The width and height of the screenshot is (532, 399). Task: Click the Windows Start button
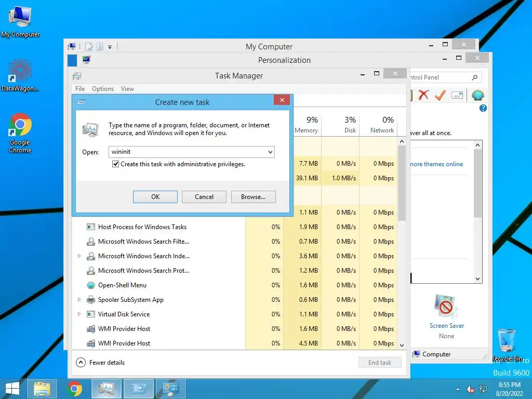[12, 389]
